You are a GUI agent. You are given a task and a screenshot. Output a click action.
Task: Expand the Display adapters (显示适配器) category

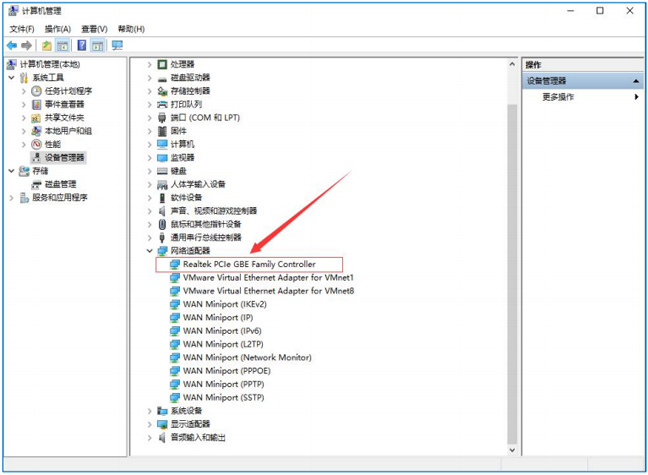click(x=150, y=424)
